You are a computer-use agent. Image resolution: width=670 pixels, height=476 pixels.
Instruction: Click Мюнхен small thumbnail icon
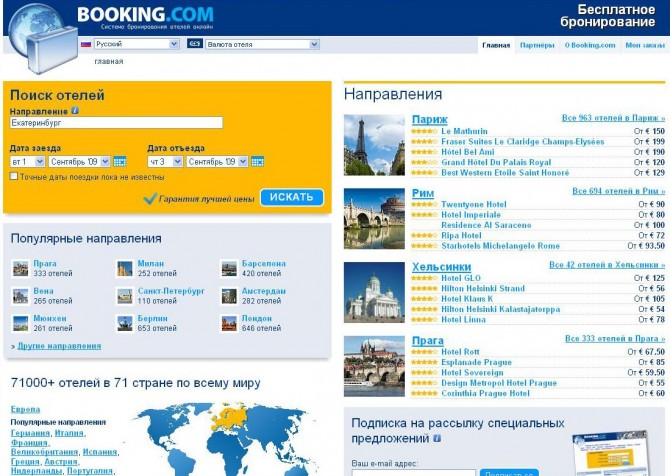pos(21,323)
